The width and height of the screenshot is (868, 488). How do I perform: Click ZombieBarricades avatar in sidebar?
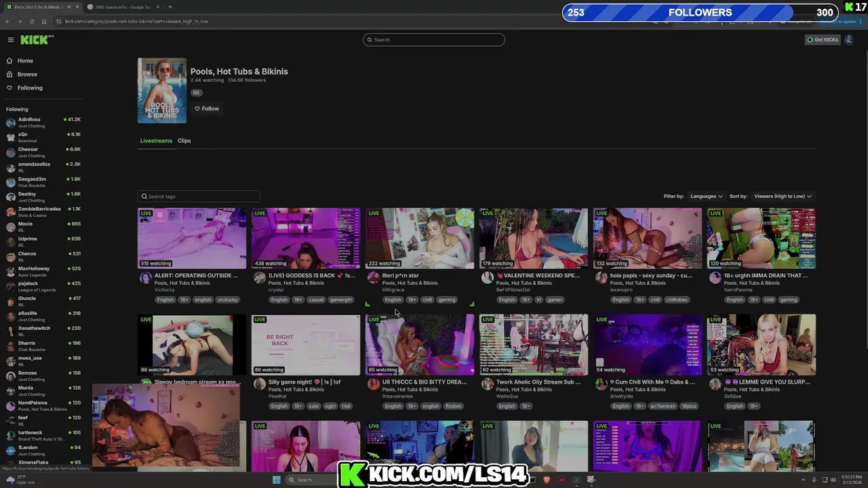(x=10, y=211)
